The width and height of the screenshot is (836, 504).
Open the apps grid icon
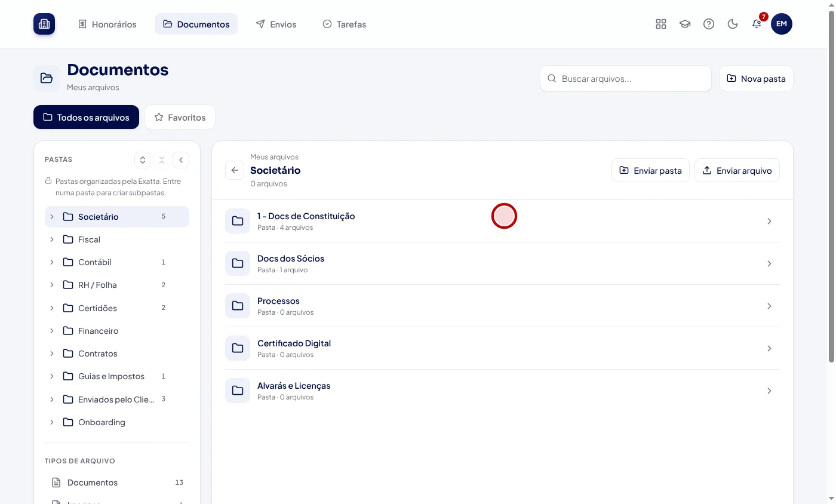coord(661,24)
